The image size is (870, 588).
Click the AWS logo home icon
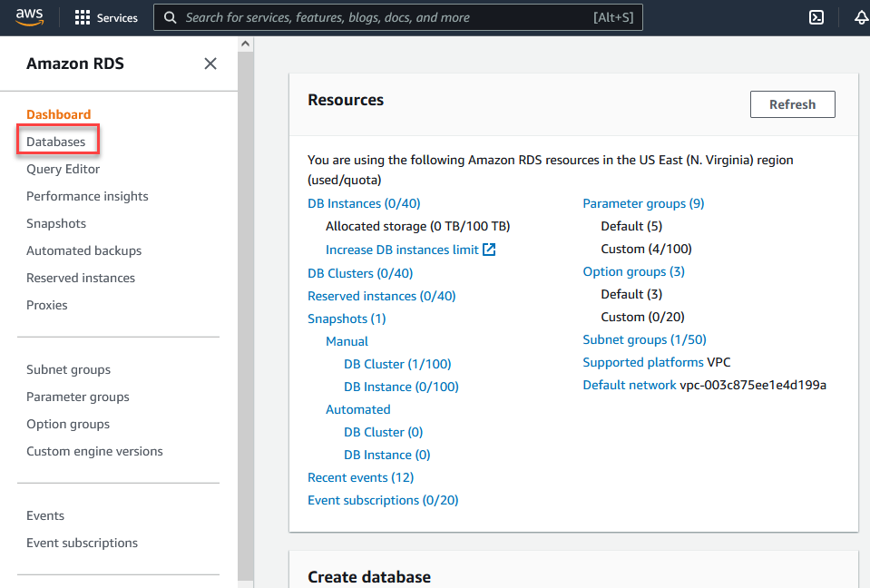tap(29, 17)
